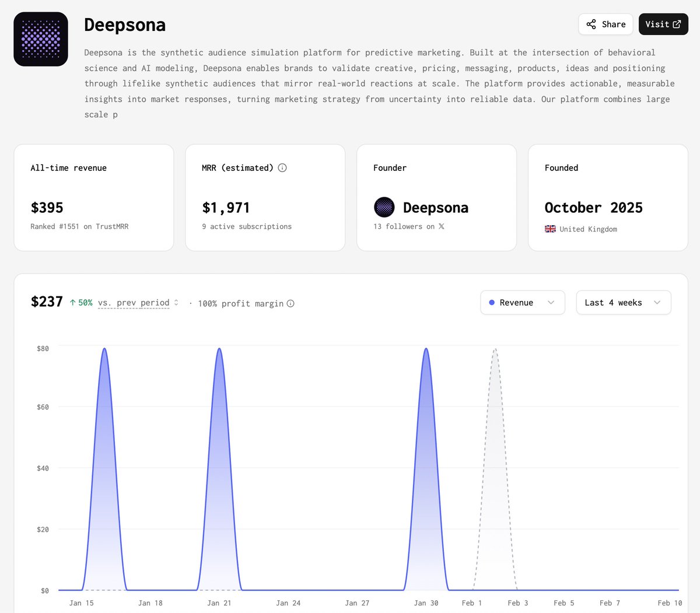Click the $237 period revenue total
This screenshot has width=700, height=613.
[47, 302]
